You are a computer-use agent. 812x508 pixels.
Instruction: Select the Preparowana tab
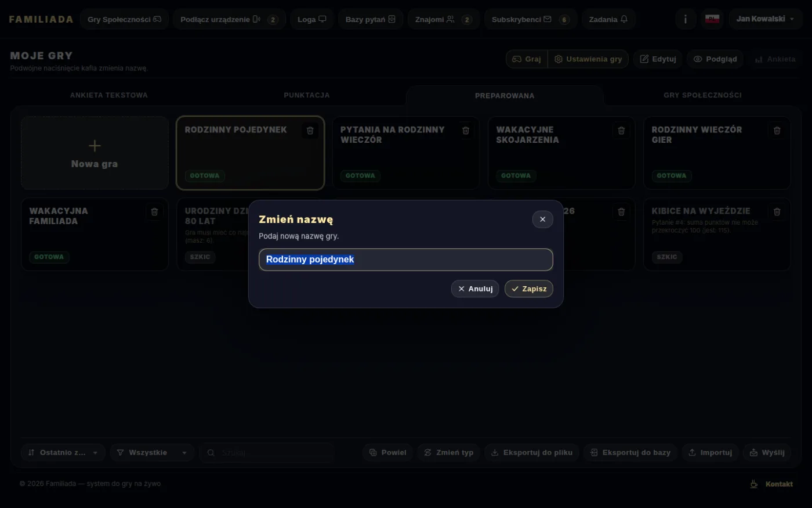pyautogui.click(x=505, y=96)
